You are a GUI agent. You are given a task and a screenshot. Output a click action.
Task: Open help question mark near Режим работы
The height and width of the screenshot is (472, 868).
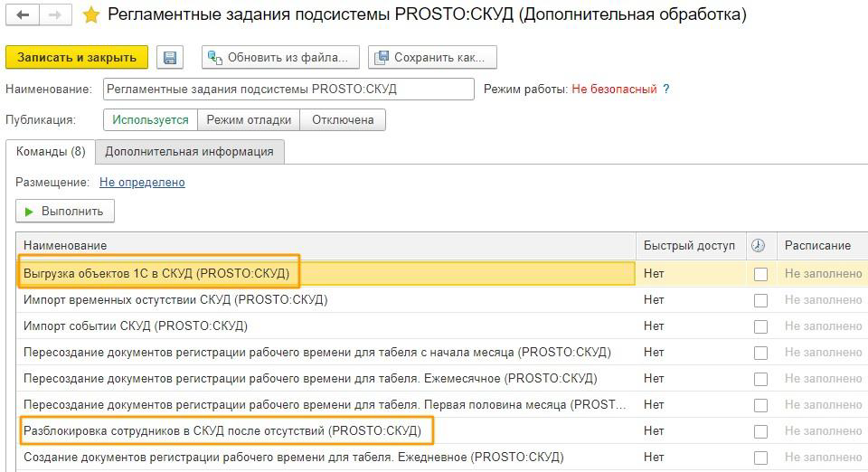[x=666, y=90]
